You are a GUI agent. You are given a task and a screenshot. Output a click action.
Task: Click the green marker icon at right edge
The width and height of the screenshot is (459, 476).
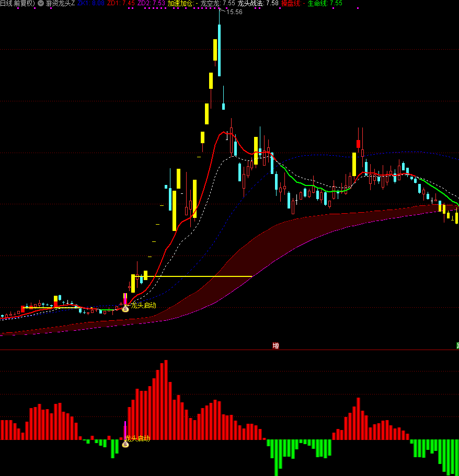(457, 345)
